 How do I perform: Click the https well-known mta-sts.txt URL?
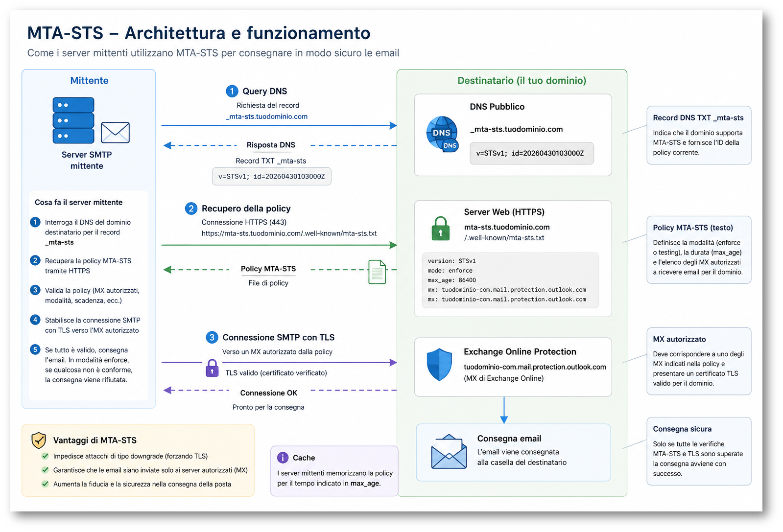(x=289, y=233)
